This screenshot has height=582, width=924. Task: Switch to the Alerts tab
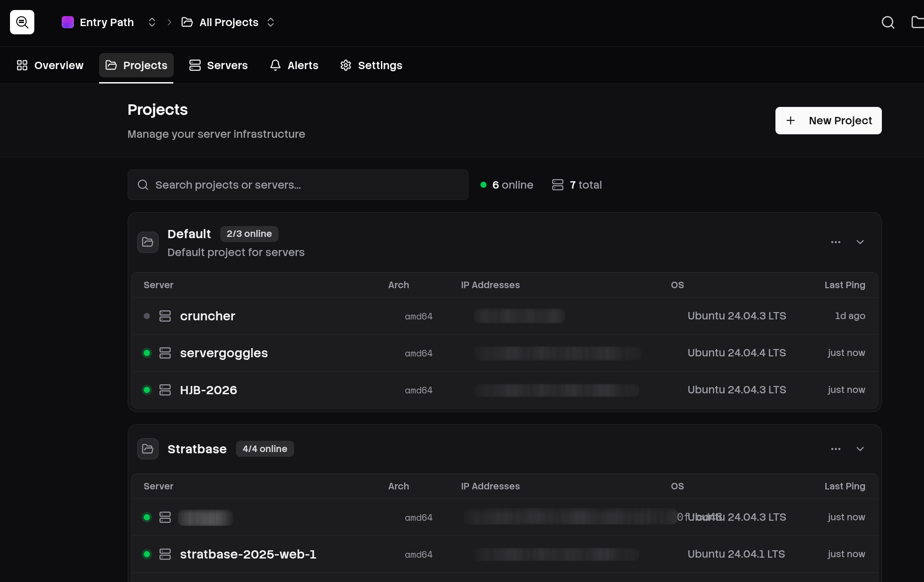coord(294,65)
